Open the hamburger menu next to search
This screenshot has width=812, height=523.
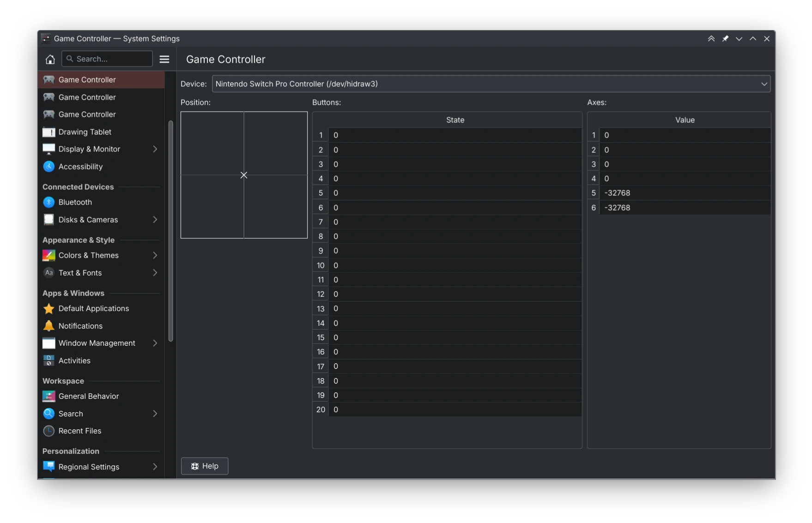coord(164,59)
